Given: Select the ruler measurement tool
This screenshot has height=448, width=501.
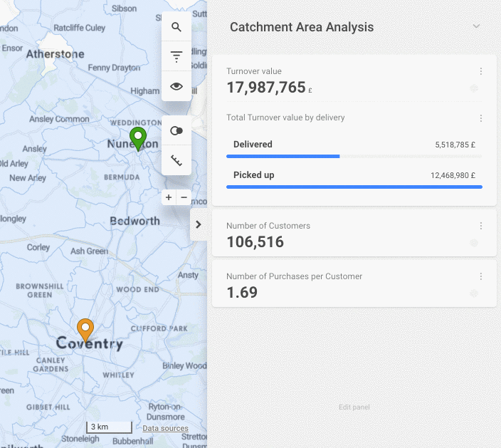Looking at the screenshot, I should click(176, 160).
